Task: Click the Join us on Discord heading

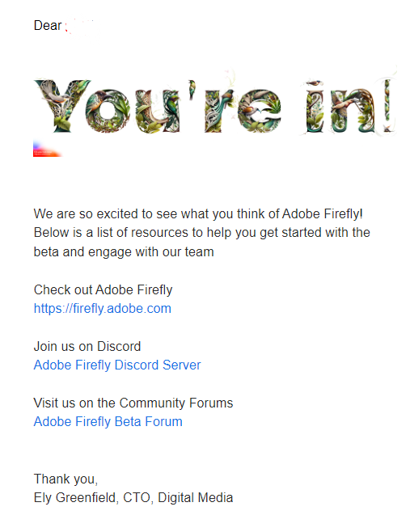Action: [x=87, y=346]
